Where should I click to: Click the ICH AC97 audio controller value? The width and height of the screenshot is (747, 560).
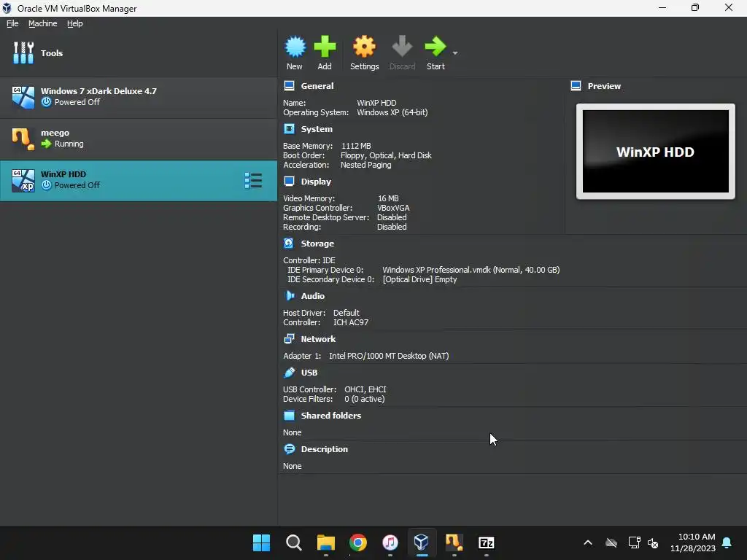351,322
